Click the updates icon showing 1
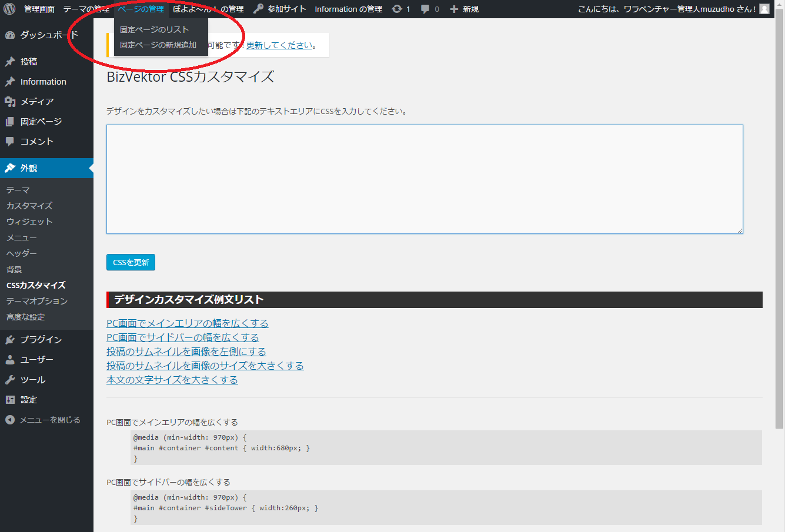Image resolution: width=785 pixels, height=532 pixels. pyautogui.click(x=401, y=9)
